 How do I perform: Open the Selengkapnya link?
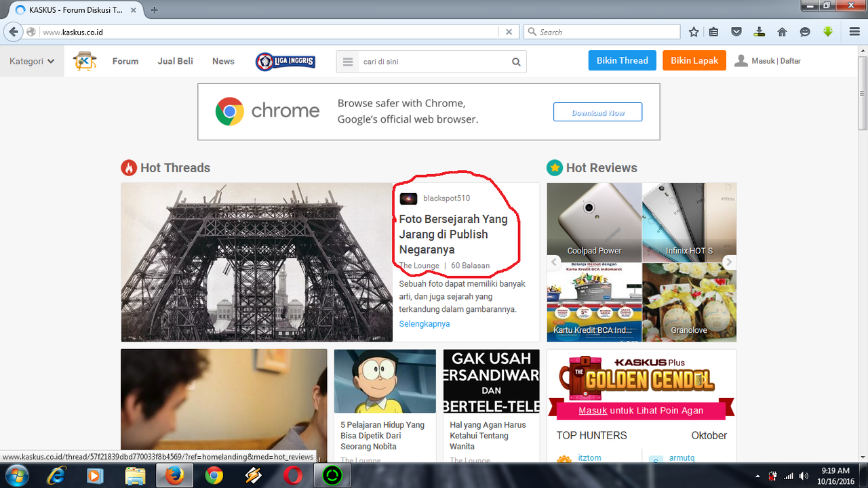pos(425,324)
